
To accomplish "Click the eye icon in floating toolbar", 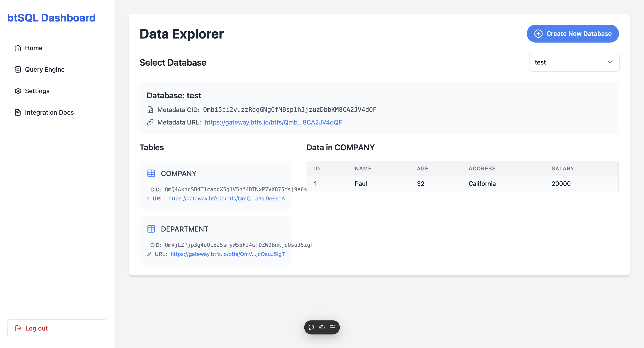I will coord(322,327).
